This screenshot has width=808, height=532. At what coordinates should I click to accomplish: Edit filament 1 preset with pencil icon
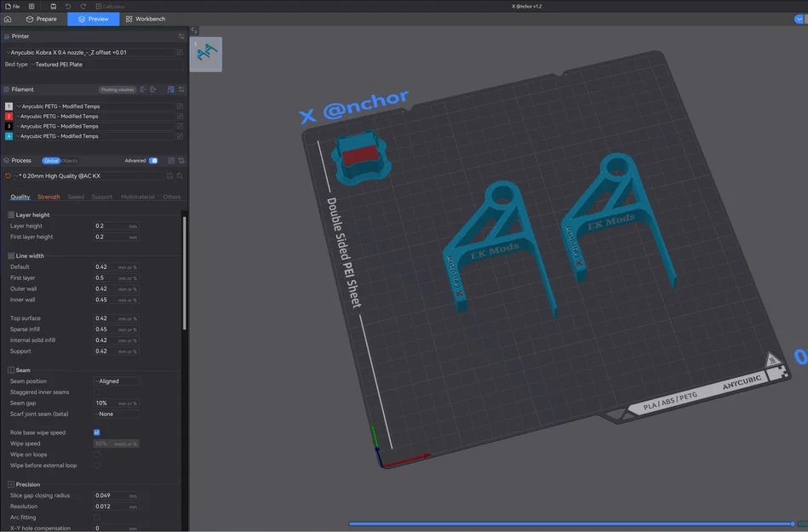pyautogui.click(x=180, y=106)
